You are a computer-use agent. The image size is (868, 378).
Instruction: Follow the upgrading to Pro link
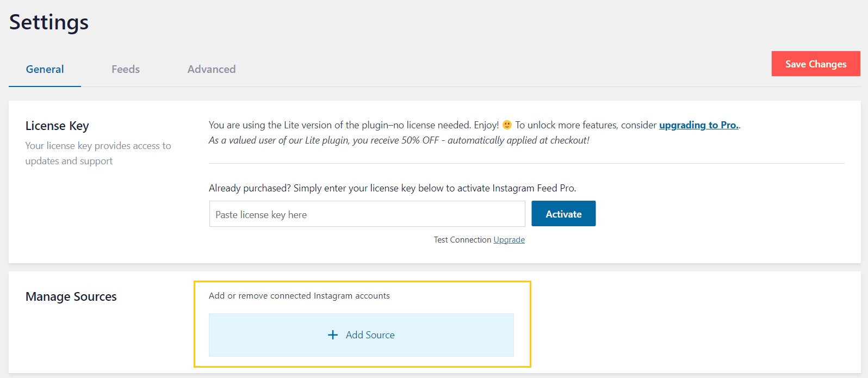click(x=698, y=125)
